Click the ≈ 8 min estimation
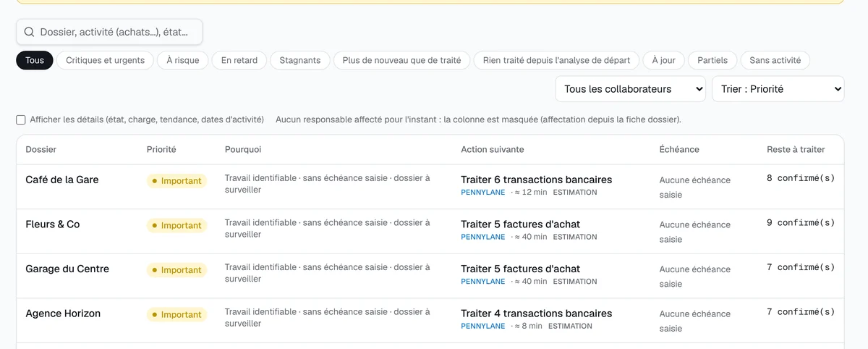 tap(528, 326)
